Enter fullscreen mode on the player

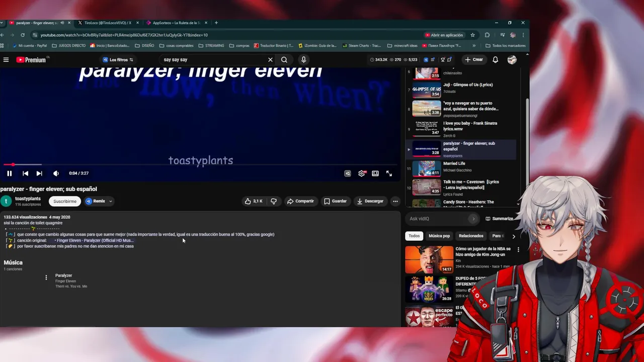click(389, 173)
